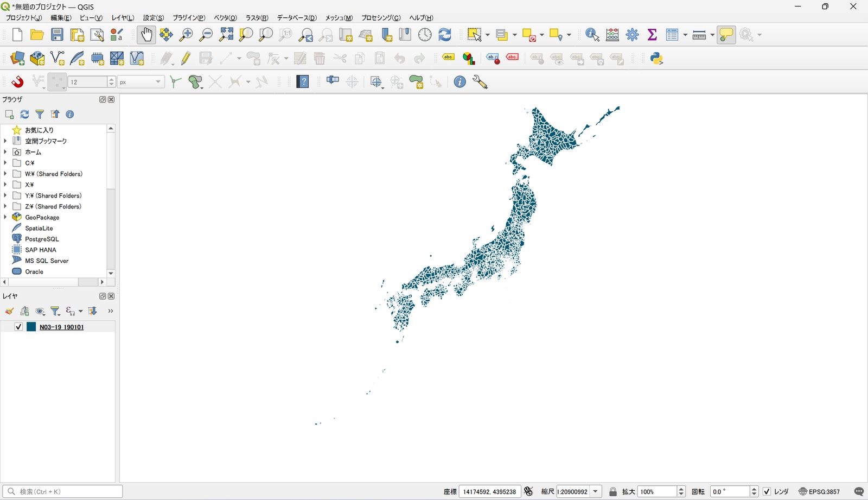Viewport: 868px width, 500px height.
Task: Click the coordinate input field
Action: 490,491
